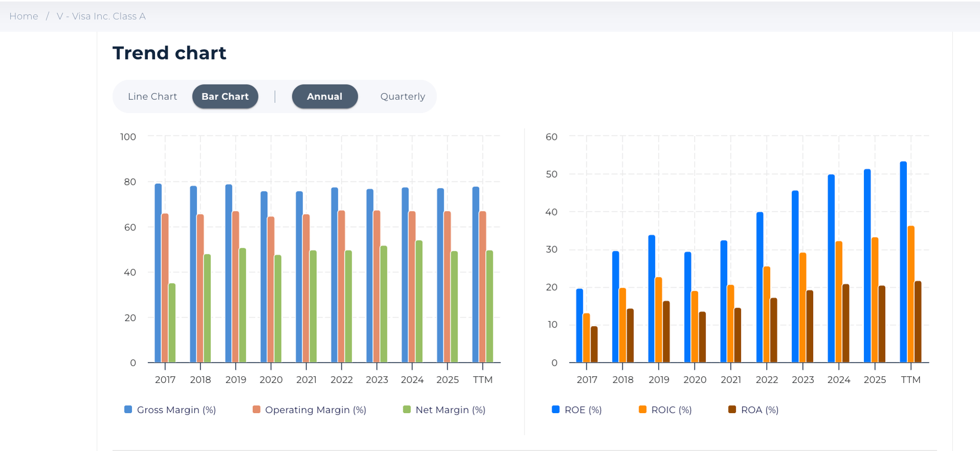Click the blue ROE (%) legend square

tap(555, 410)
